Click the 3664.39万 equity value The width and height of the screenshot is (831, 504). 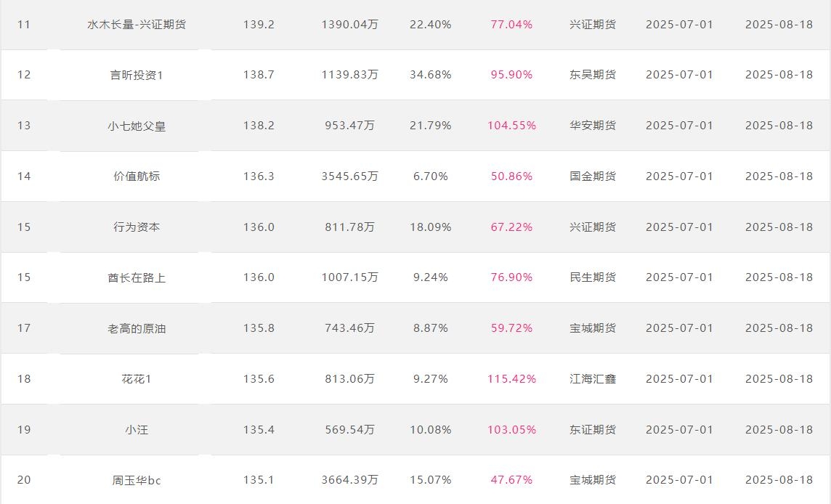[349, 480]
